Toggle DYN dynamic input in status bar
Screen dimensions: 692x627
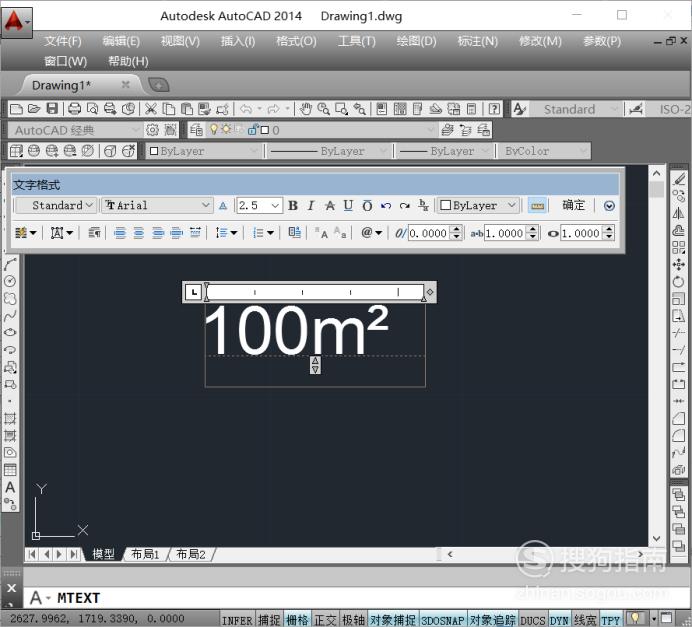click(559, 620)
